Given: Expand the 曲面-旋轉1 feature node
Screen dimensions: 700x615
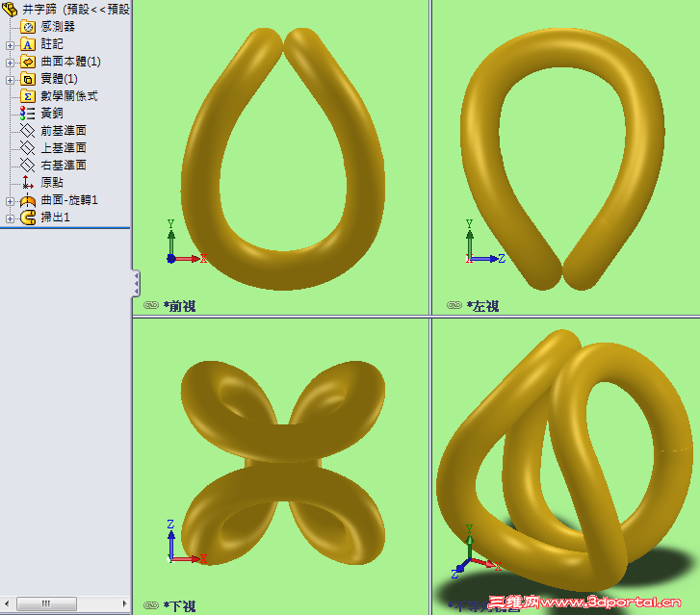Looking at the screenshot, I should [10, 201].
